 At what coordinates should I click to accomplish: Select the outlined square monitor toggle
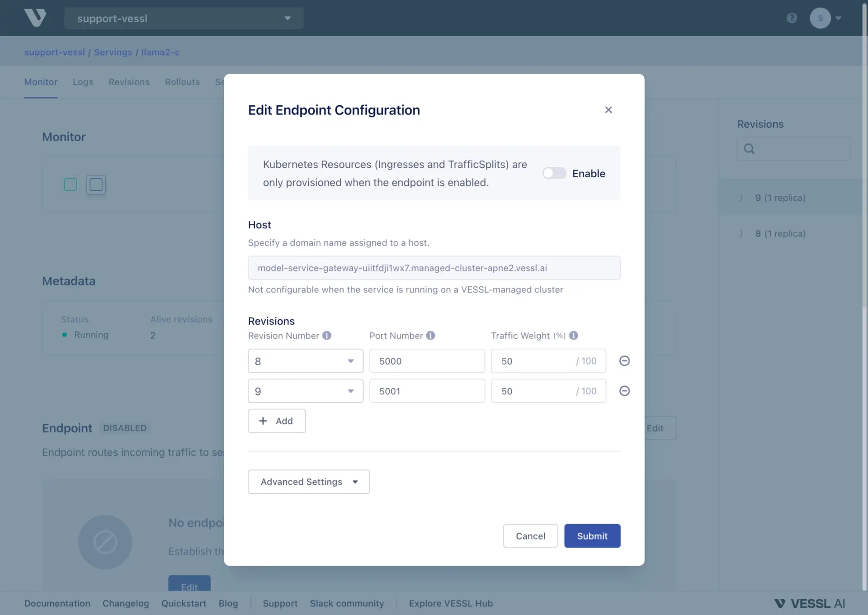pyautogui.click(x=96, y=184)
